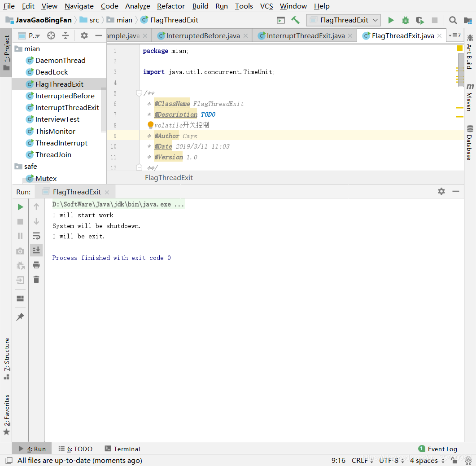Restore layout icon in Run sidebar

pyautogui.click(x=20, y=299)
